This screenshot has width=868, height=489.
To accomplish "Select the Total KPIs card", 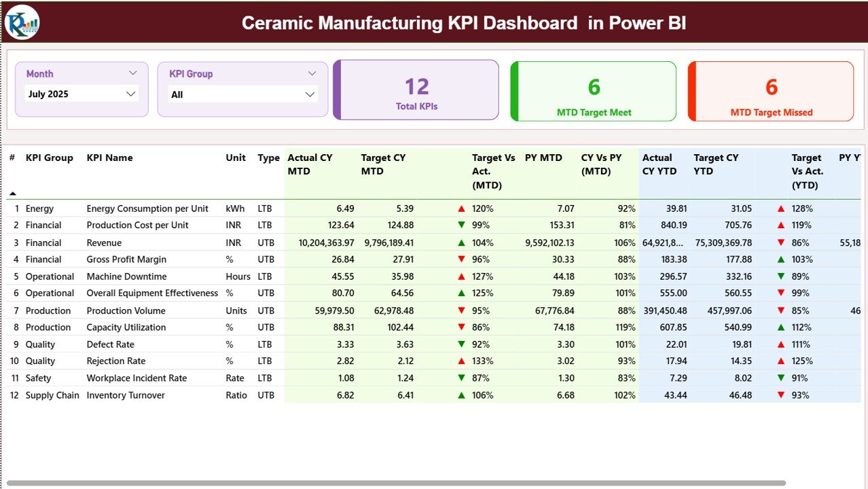I will pyautogui.click(x=415, y=91).
